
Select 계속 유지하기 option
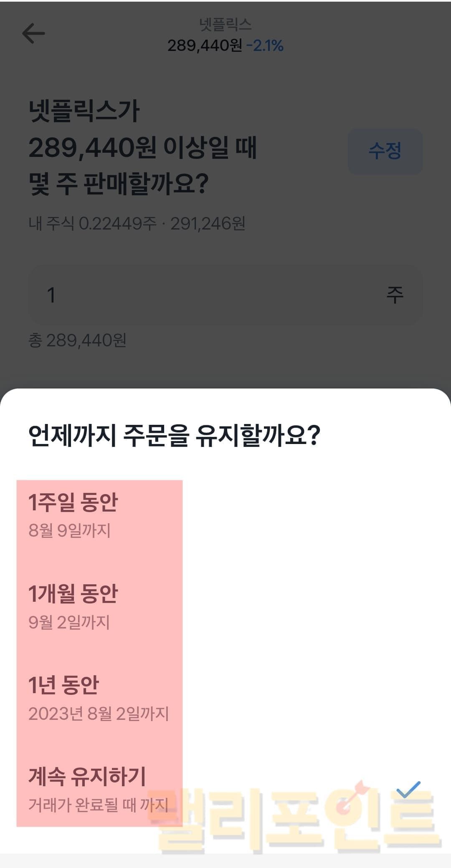click(87, 776)
